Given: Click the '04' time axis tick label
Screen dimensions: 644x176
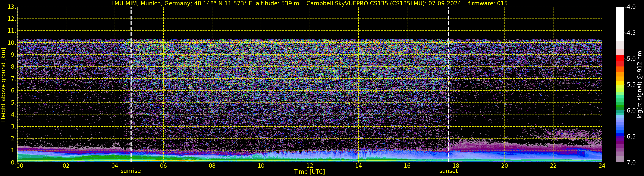Looking at the screenshot, I should coord(115,166).
